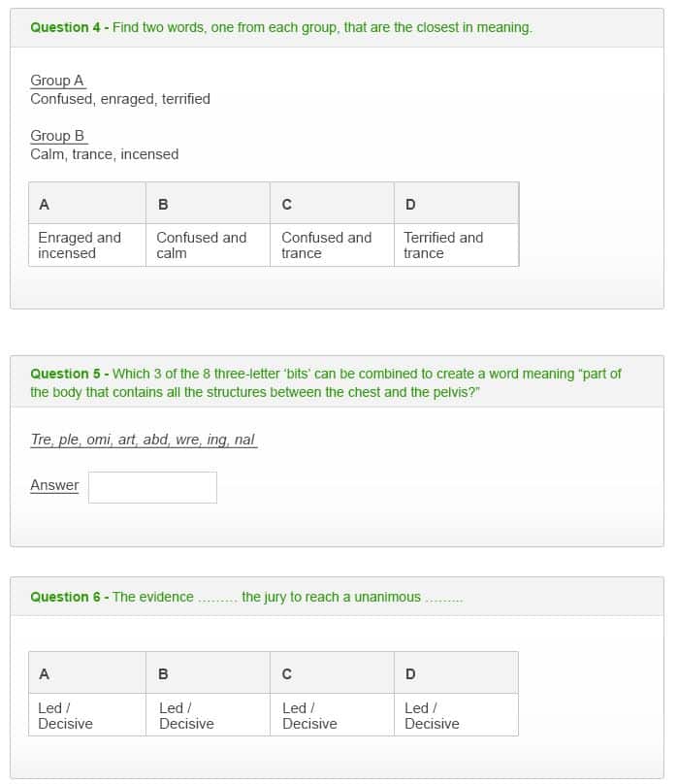Click the underlined "Group B" label
678x784 pixels.
[57, 136]
